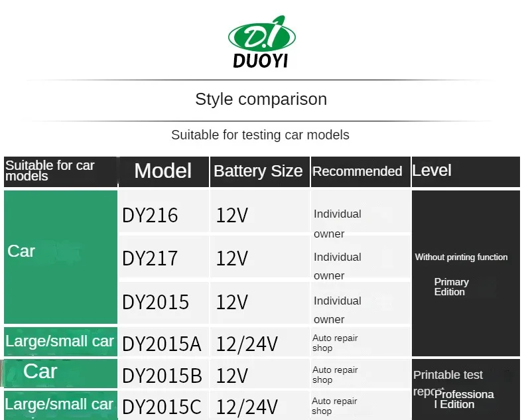Click the 'Style comparison' heading
The height and width of the screenshot is (420, 524).
click(x=261, y=100)
